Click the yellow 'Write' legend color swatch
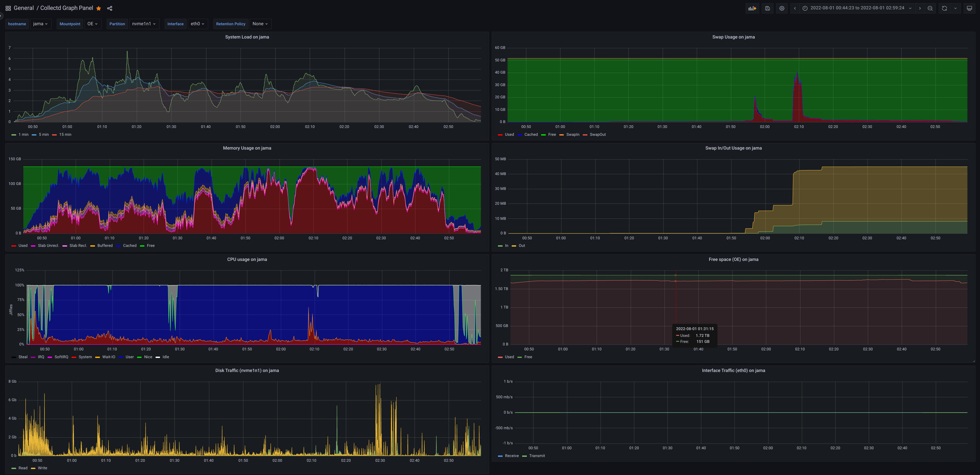The width and height of the screenshot is (980, 475). tap(33, 468)
